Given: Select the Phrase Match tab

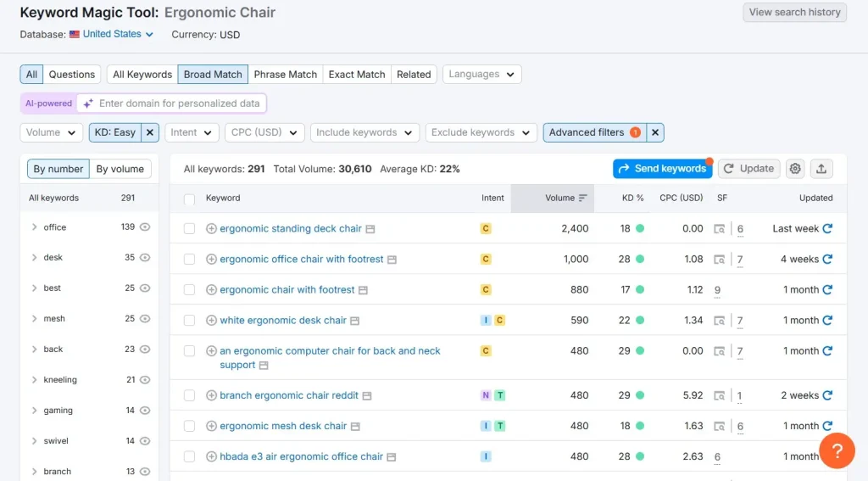Looking at the screenshot, I should point(285,75).
